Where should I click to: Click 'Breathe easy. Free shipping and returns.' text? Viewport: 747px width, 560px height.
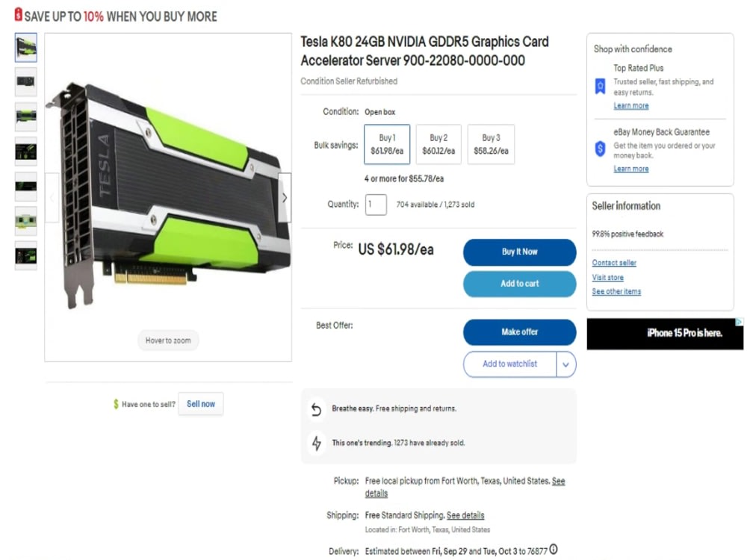coord(394,408)
